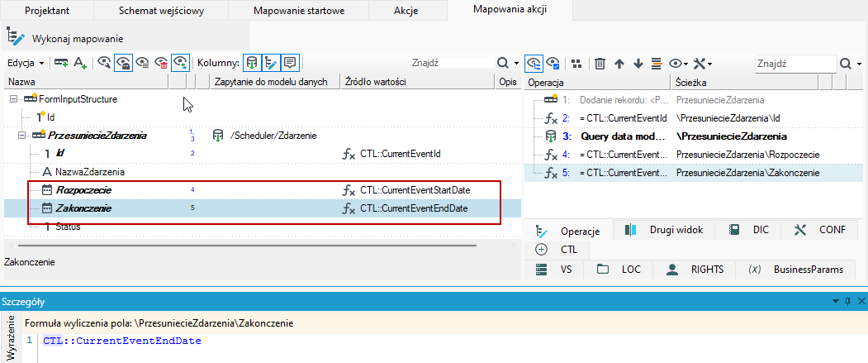Click the magnifier search icon in left panel
868x363 pixels.
pos(503,63)
